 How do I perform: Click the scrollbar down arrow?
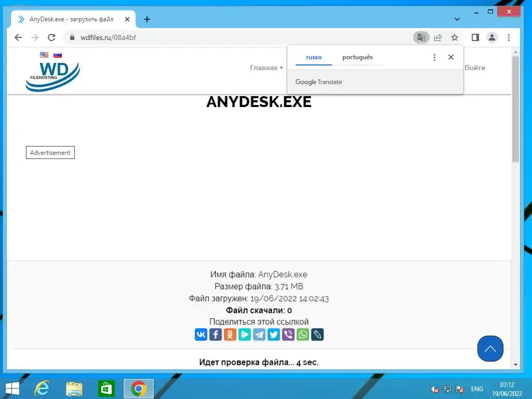pyautogui.click(x=516, y=365)
